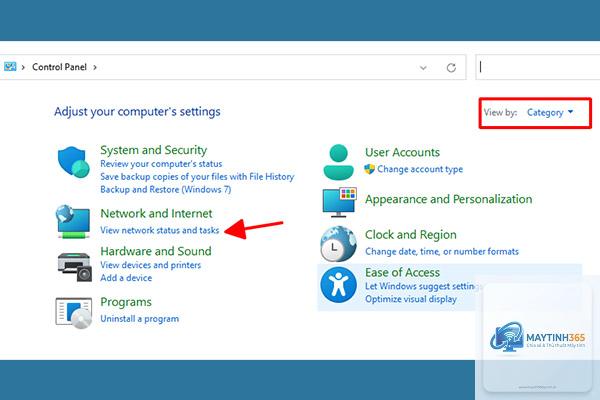Viewport: 600px width, 400px height.
Task: Open the Network and Internet heading
Action: pos(156,214)
